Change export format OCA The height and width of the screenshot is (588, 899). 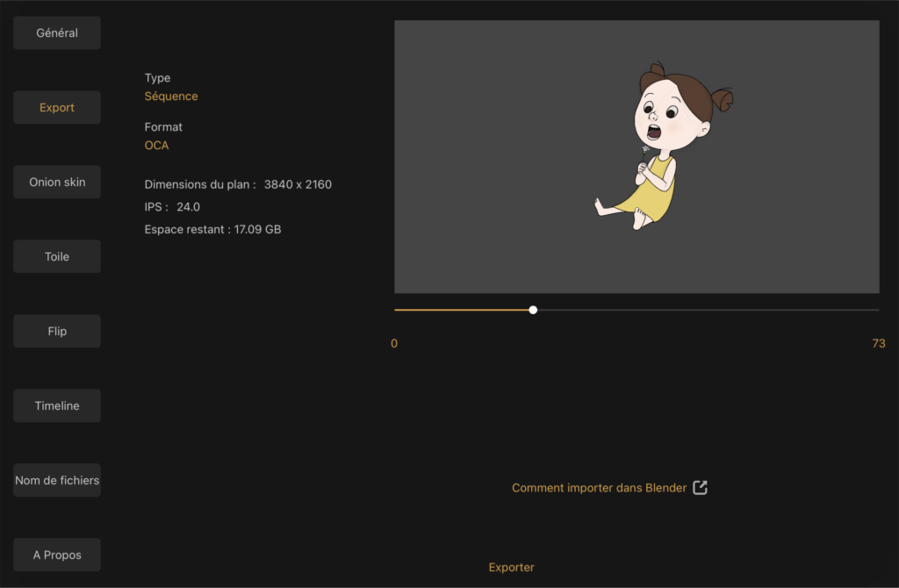pyautogui.click(x=156, y=146)
